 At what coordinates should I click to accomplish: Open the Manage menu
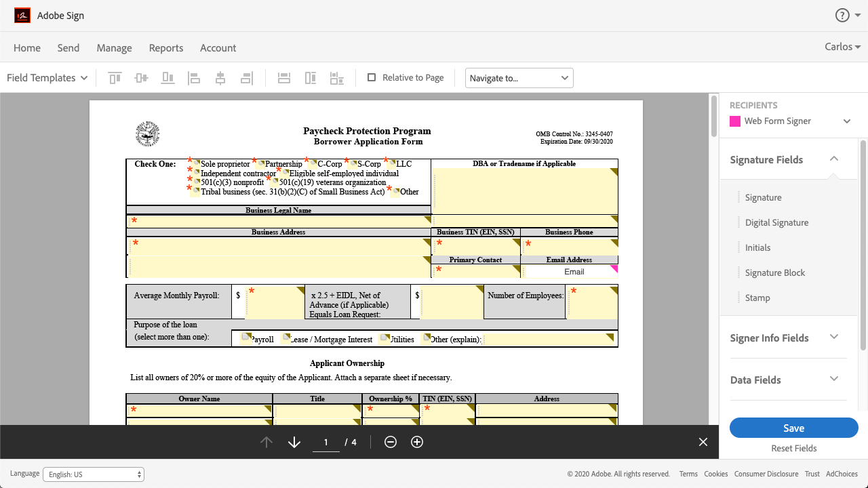[x=114, y=48]
